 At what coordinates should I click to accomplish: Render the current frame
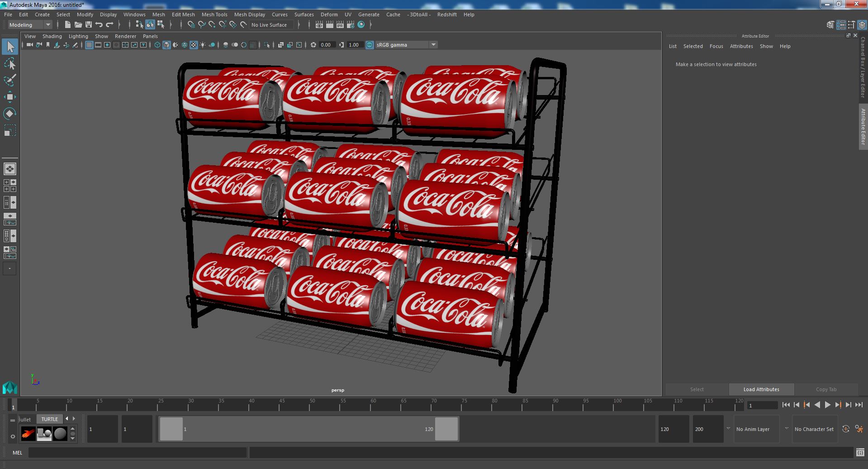click(330, 25)
